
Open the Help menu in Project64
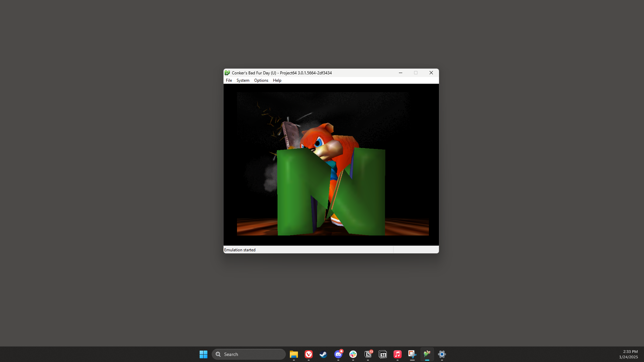(x=277, y=80)
